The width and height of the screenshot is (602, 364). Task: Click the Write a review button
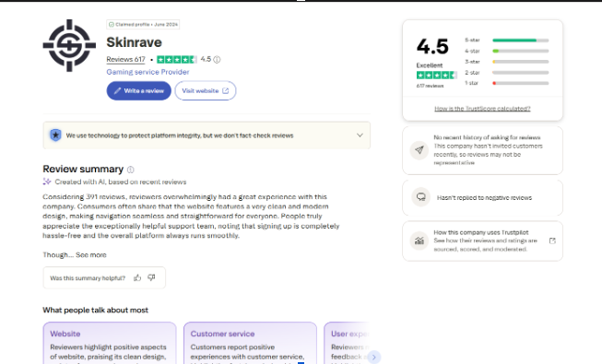click(x=139, y=90)
